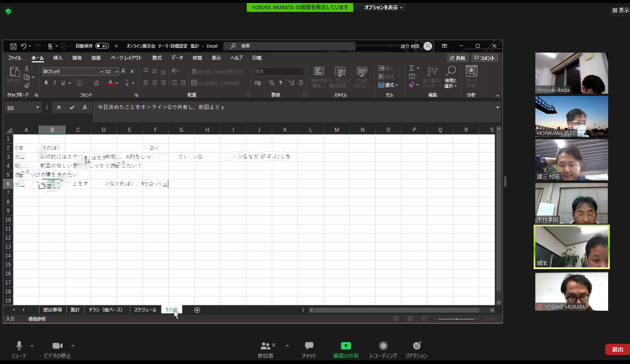Click the Paste (貼り付け) icon
Viewport: 630px width, 364px height.
point(14,71)
